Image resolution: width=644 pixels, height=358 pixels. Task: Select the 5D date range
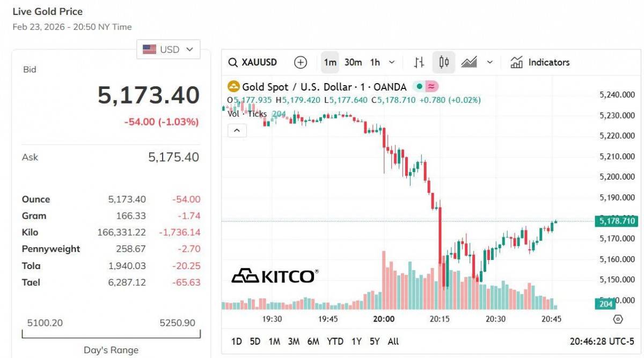255,341
